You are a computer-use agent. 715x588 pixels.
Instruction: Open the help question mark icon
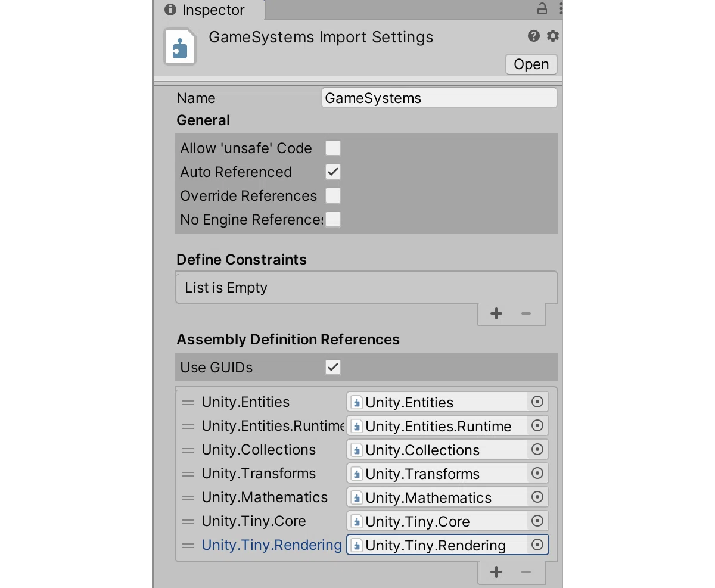pos(534,36)
